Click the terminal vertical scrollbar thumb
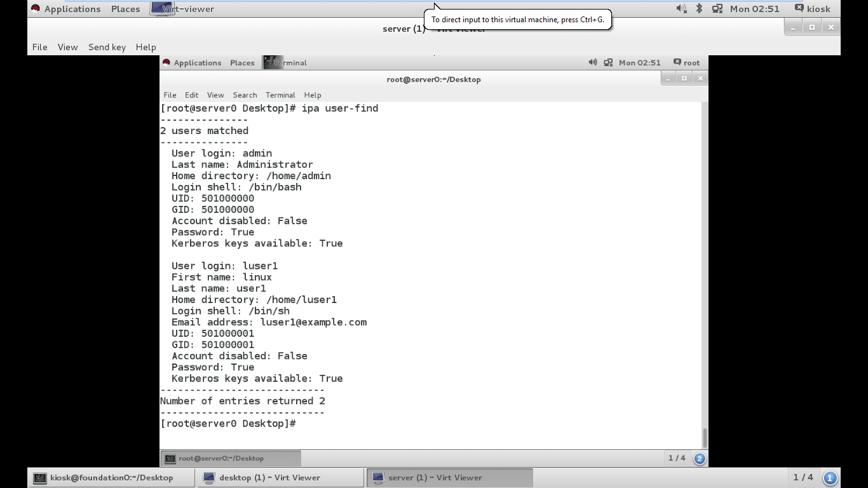The width and height of the screenshot is (868, 488). [x=704, y=438]
